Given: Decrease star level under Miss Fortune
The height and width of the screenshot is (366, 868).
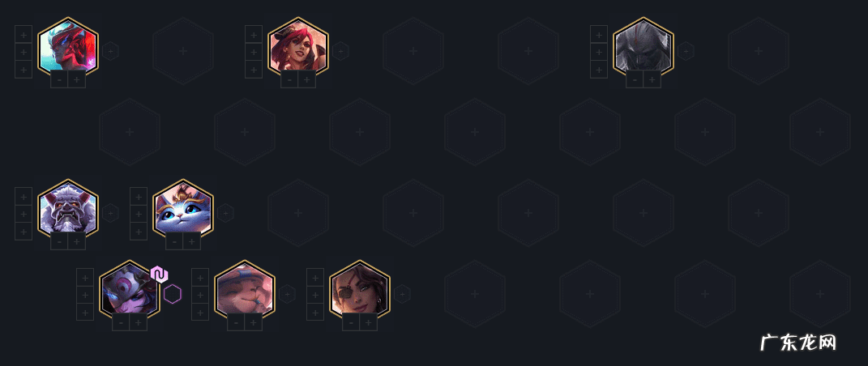Looking at the screenshot, I should pyautogui.click(x=289, y=79).
